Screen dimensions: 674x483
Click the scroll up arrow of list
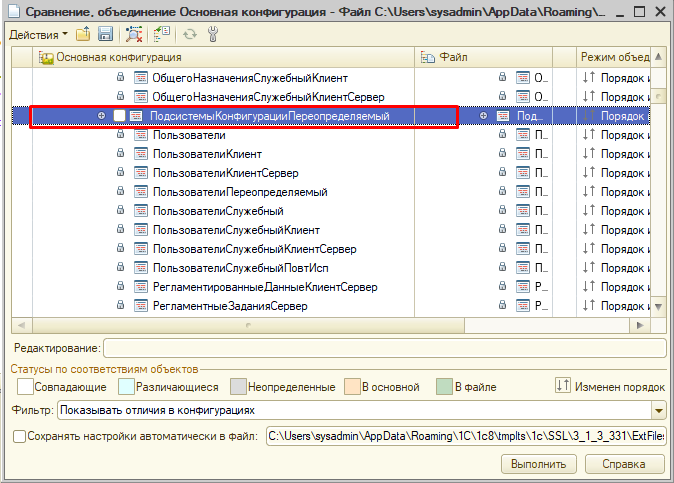[659, 57]
